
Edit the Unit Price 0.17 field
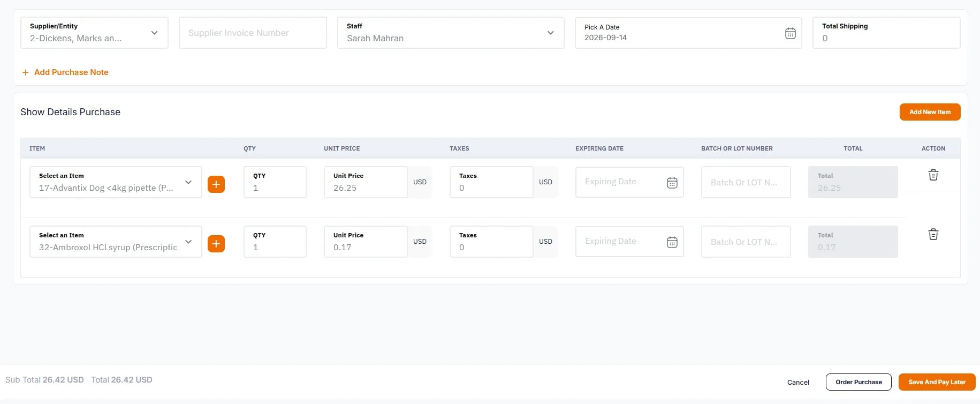[x=366, y=242]
